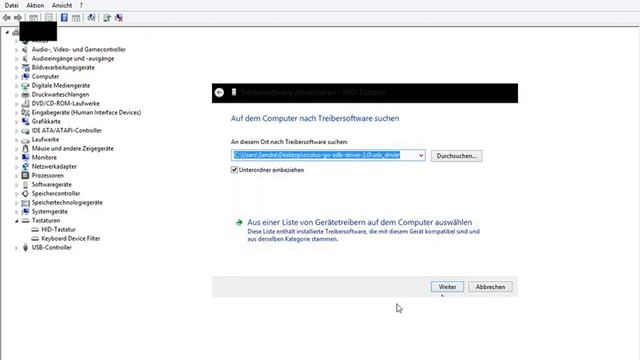The width and height of the screenshot is (640, 360).
Task: Click the Grafikkarte category icon
Action: click(25, 121)
